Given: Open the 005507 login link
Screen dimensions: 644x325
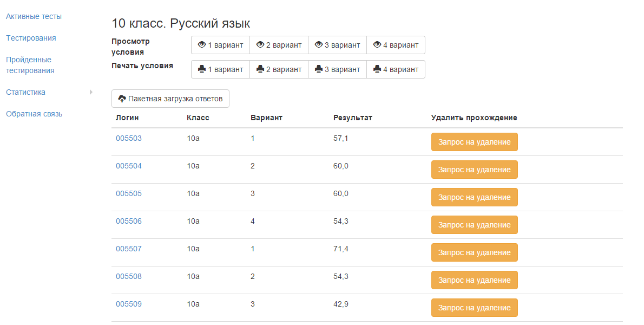Looking at the screenshot, I should pyautogui.click(x=129, y=249).
